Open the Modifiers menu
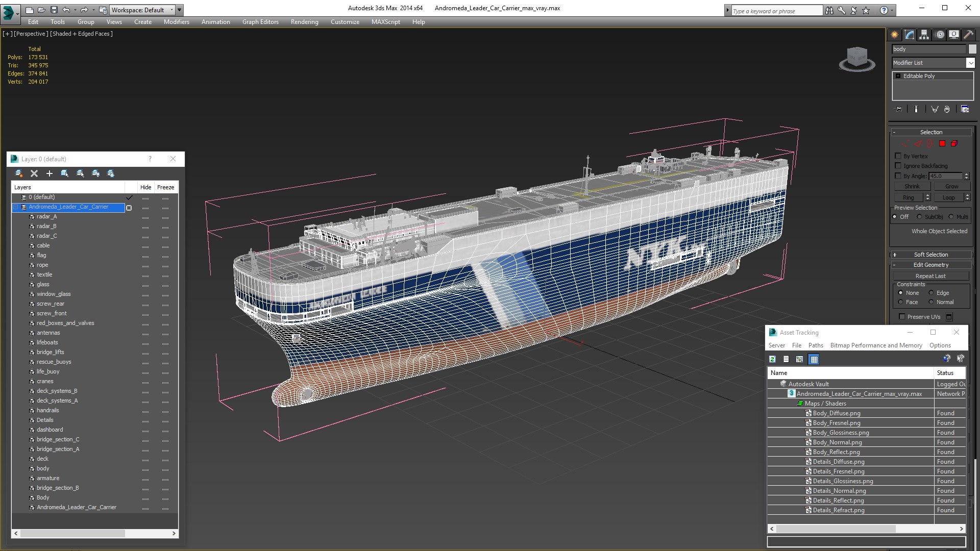This screenshot has height=551, width=980. [x=177, y=22]
